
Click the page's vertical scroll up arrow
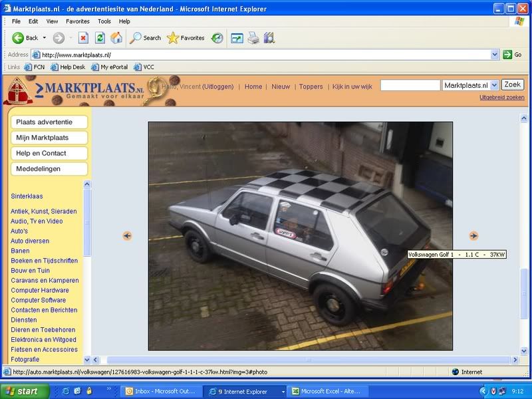pyautogui.click(x=524, y=118)
